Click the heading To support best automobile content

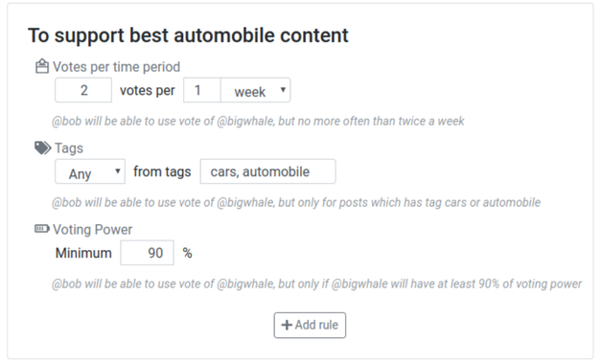click(x=188, y=35)
